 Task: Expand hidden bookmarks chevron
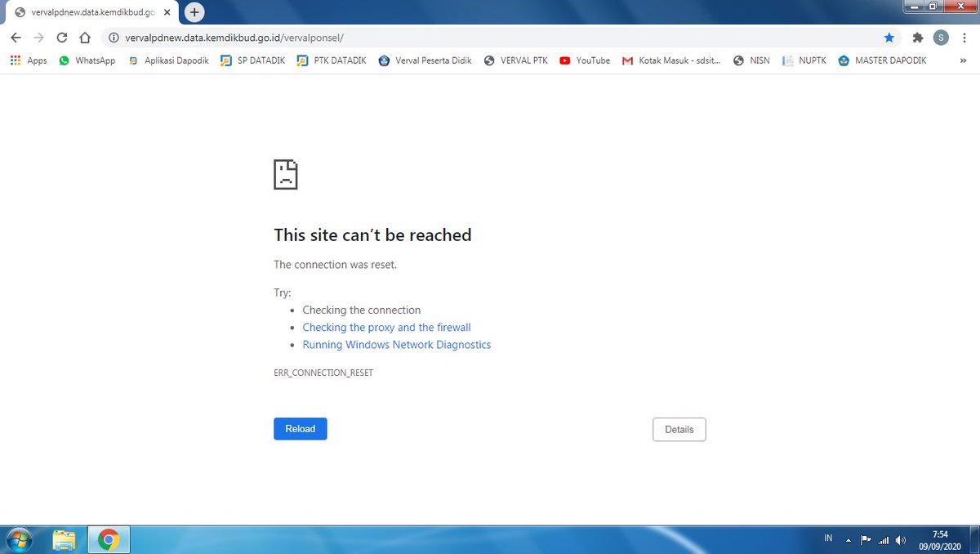click(x=963, y=60)
